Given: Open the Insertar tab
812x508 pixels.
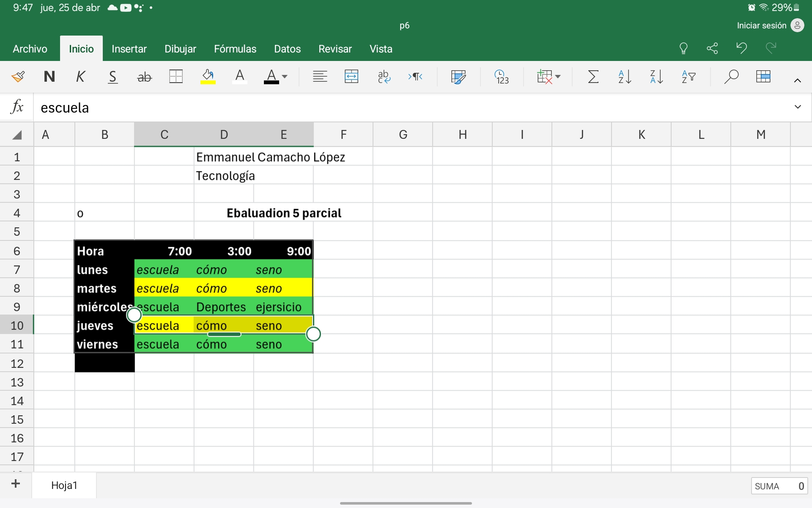Looking at the screenshot, I should [129, 49].
